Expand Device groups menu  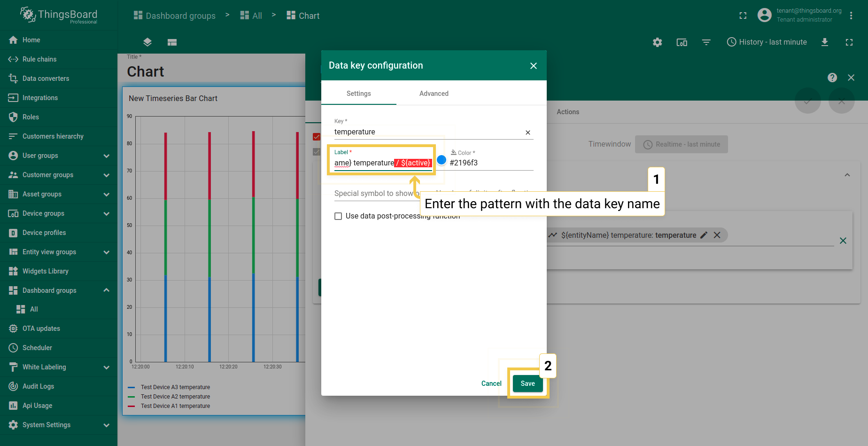107,213
